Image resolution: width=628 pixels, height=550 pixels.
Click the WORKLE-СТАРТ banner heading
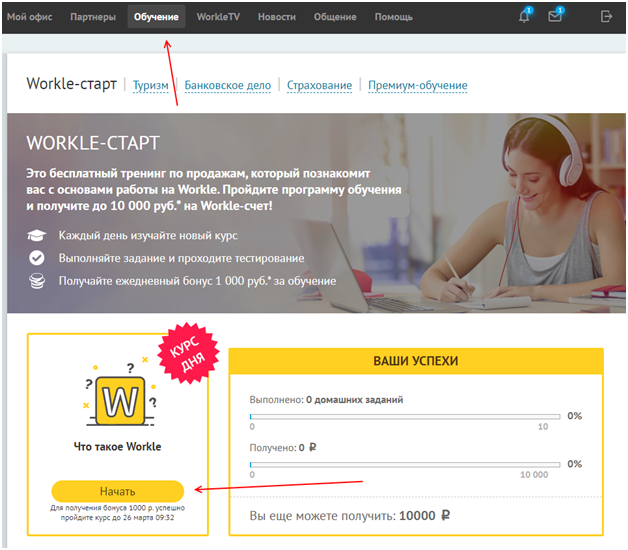click(93, 143)
